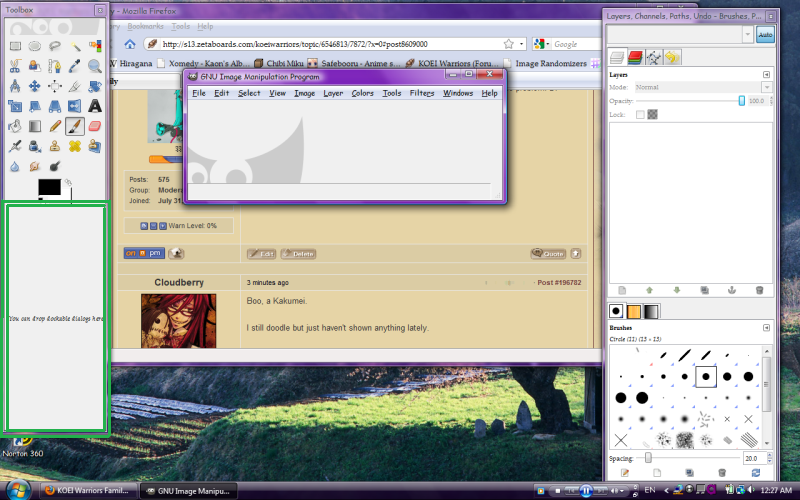This screenshot has height=500, width=800.
Task: Choose the Move tool
Action: (35, 86)
